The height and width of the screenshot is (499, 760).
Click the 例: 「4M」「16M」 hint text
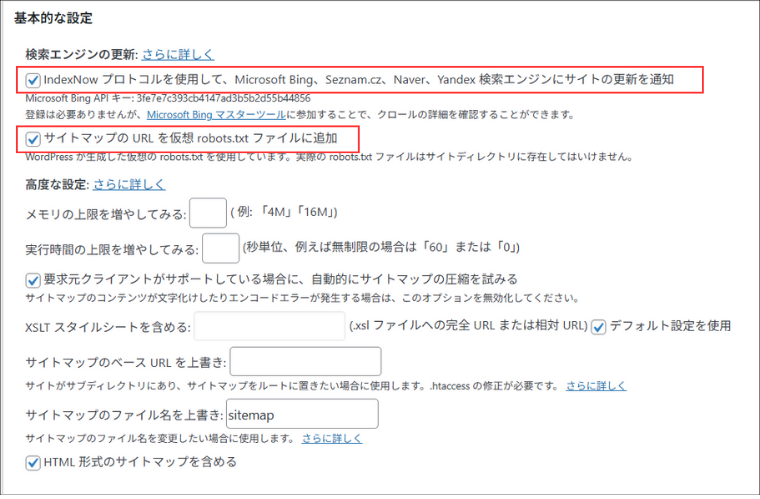pos(284,212)
